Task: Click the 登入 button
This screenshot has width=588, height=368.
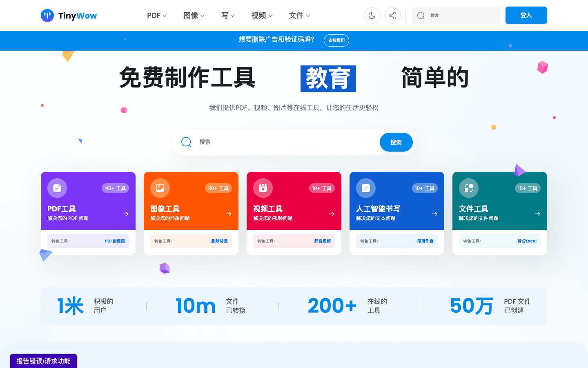Action: (526, 15)
